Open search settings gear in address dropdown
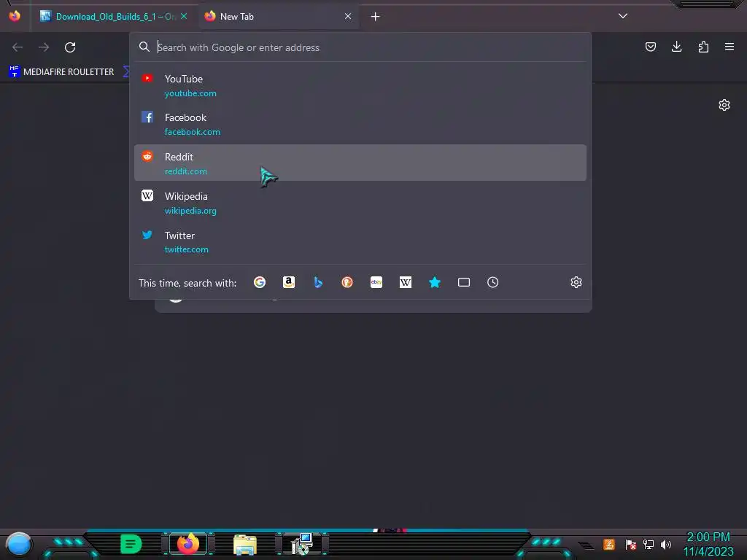This screenshot has width=747, height=560. coord(576,282)
